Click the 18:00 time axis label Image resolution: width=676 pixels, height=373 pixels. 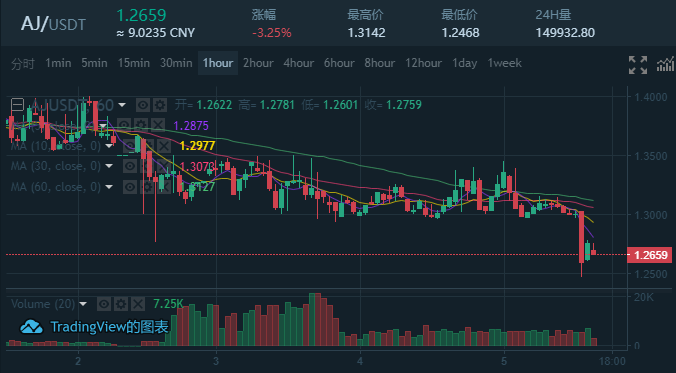click(x=613, y=360)
